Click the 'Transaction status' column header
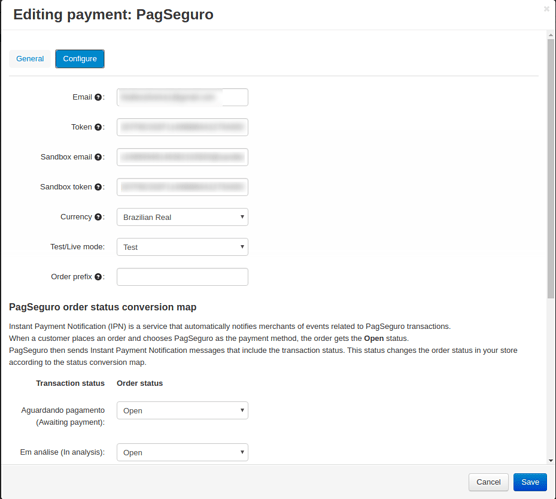556x499 pixels. pos(70,383)
